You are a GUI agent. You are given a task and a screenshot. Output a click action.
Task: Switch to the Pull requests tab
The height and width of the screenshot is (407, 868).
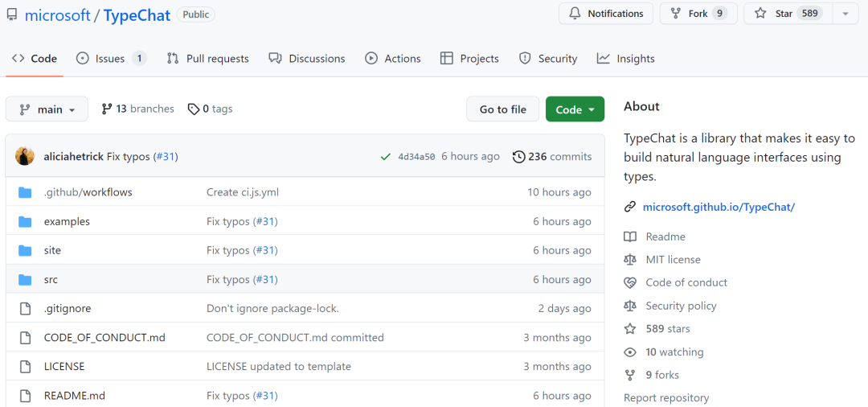click(208, 58)
